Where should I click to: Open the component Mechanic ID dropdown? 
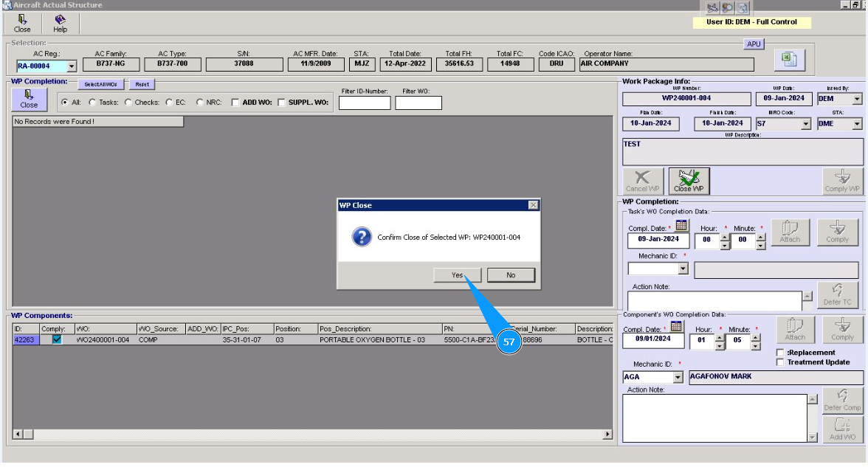click(x=678, y=378)
